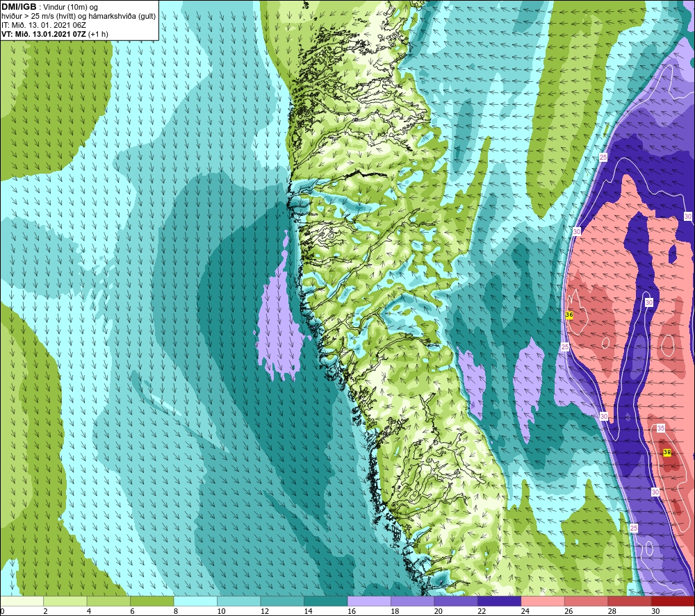695x616 pixels.
Task: Click the 10–12 m/s light teal legend swatch
Action: click(239, 601)
